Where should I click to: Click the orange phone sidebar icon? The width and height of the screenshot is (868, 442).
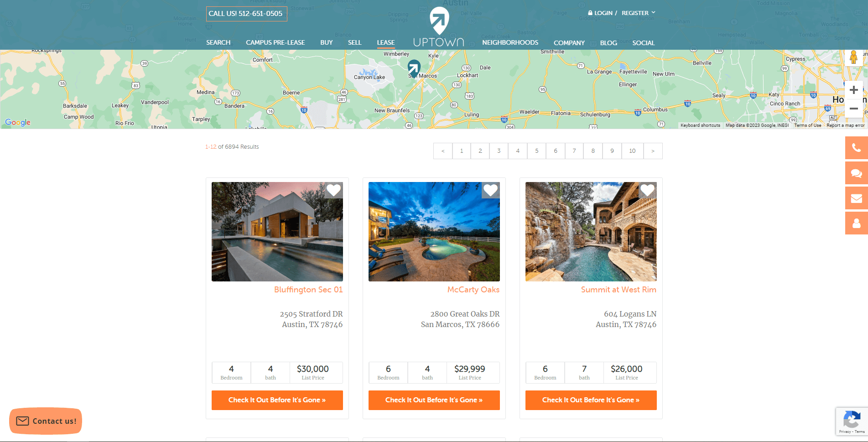tap(857, 148)
